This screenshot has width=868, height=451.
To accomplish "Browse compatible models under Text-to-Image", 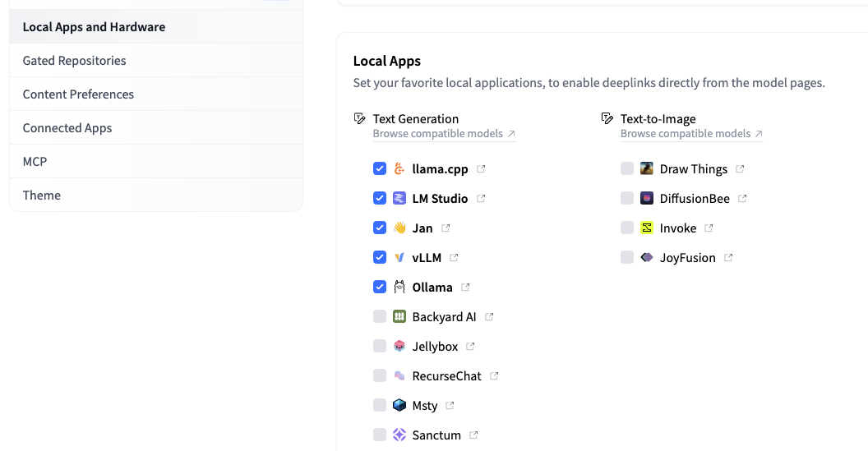I will pos(691,134).
